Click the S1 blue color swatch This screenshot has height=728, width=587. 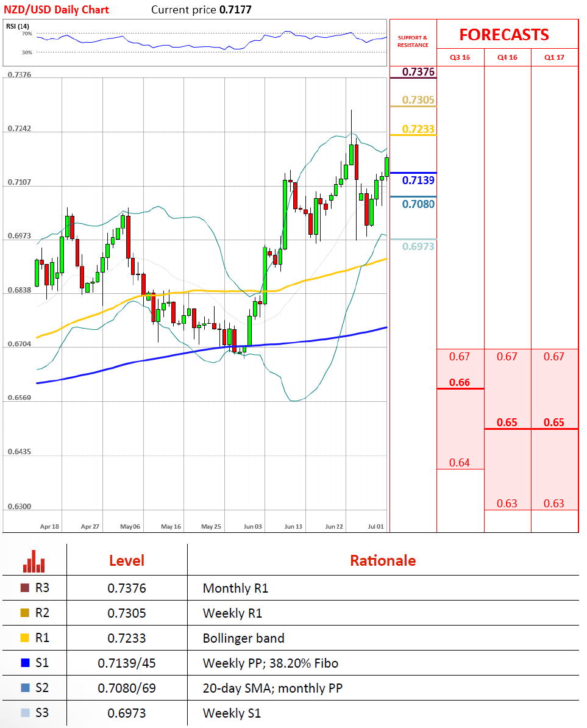(x=25, y=663)
